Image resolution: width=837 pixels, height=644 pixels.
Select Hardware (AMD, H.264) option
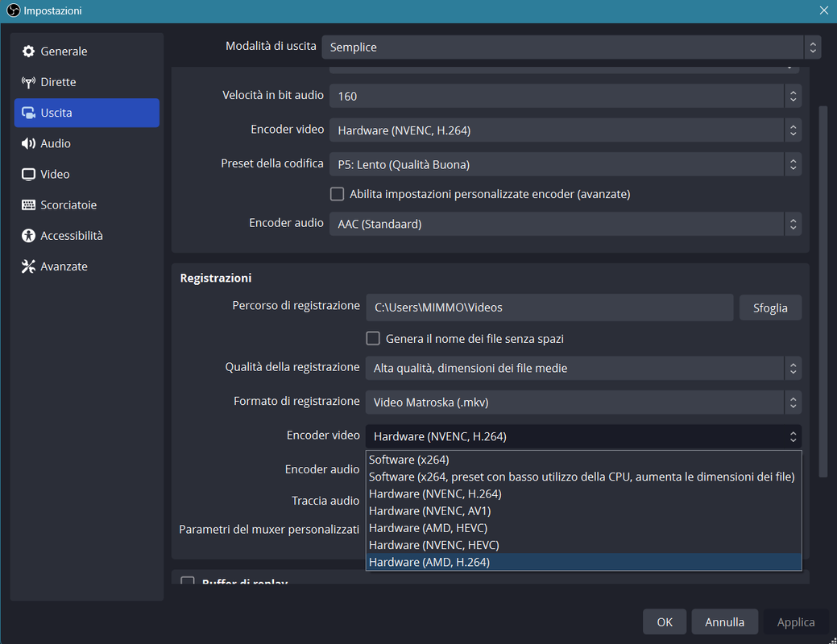click(583, 562)
